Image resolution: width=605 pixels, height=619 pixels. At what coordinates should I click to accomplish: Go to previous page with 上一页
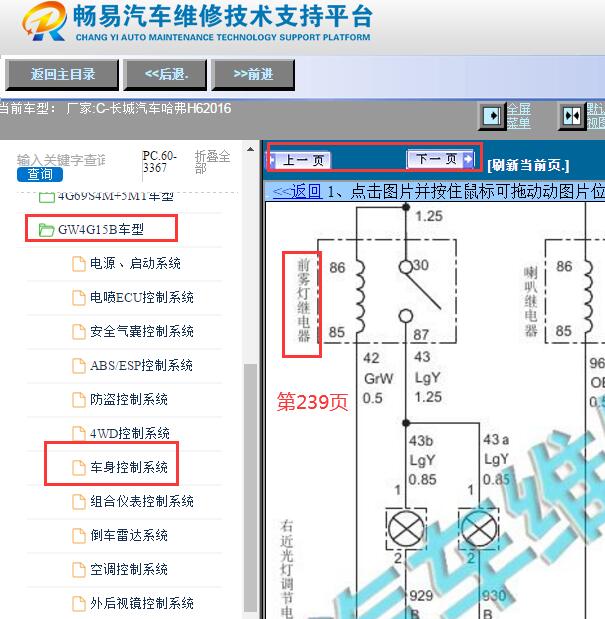pos(300,160)
